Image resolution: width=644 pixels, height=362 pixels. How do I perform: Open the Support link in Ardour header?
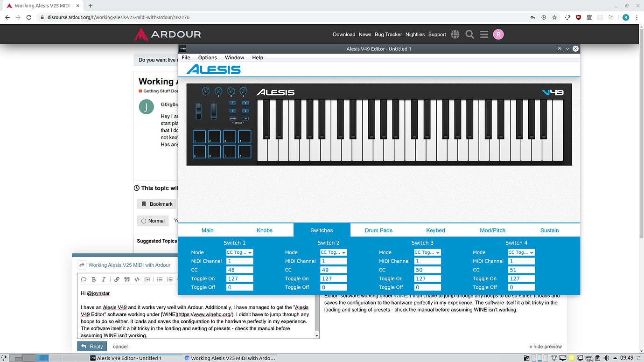[437, 35]
